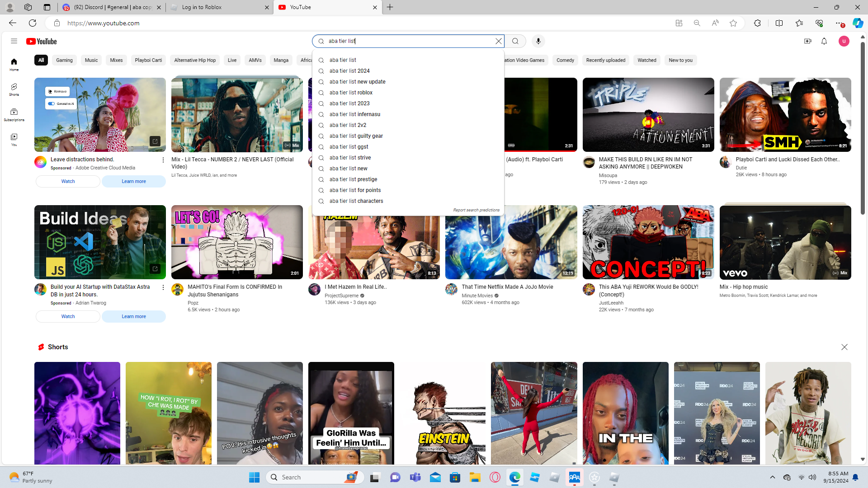Open Shorts from the sidebar

[x=14, y=89]
